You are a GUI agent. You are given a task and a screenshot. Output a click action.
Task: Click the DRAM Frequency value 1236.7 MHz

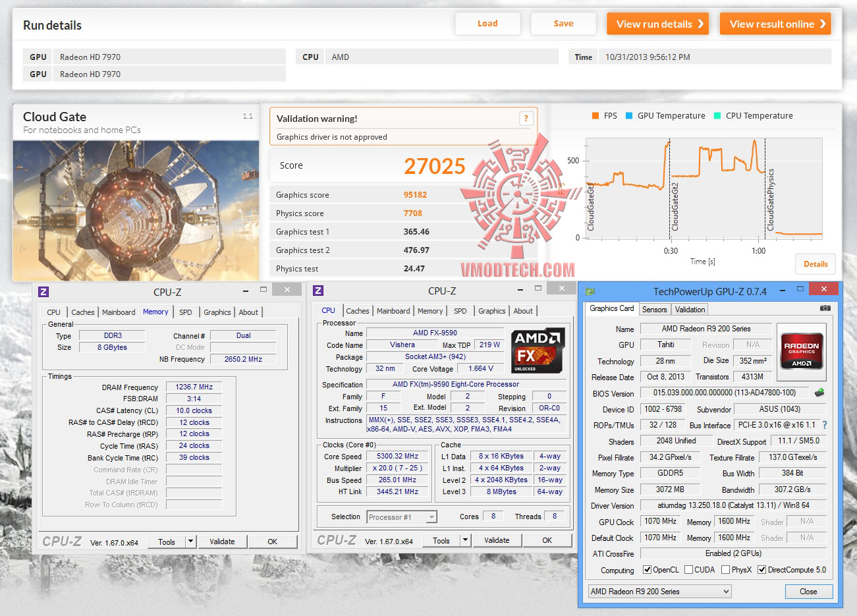tap(194, 387)
